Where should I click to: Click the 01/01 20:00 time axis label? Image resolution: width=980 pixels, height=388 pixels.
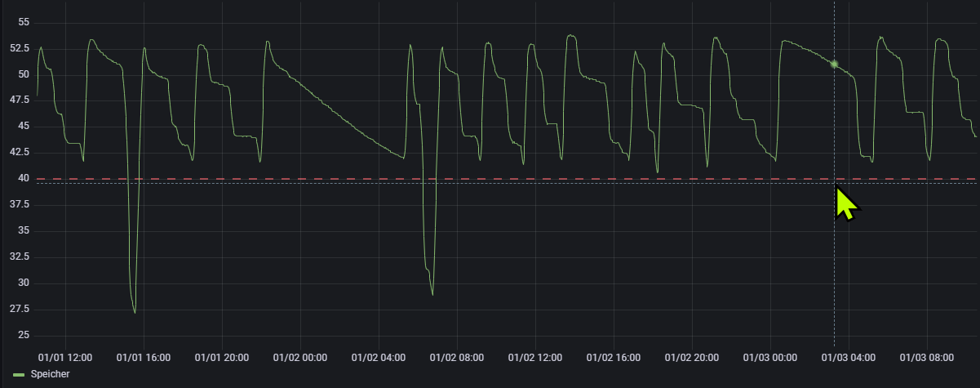point(222,357)
